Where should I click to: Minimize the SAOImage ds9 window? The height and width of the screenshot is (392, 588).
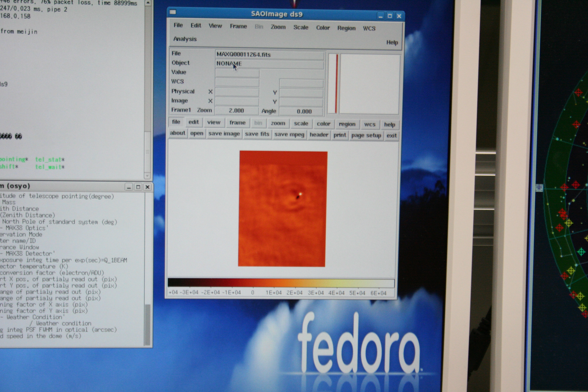pos(380,16)
